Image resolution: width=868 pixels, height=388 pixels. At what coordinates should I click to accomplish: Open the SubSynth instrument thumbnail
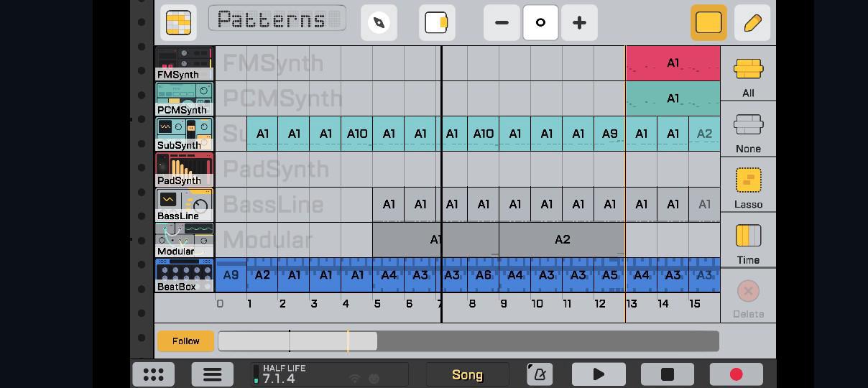tap(185, 134)
